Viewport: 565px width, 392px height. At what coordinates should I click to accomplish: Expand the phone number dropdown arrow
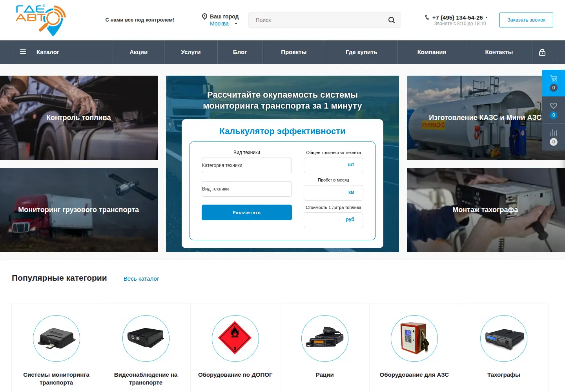(487, 18)
